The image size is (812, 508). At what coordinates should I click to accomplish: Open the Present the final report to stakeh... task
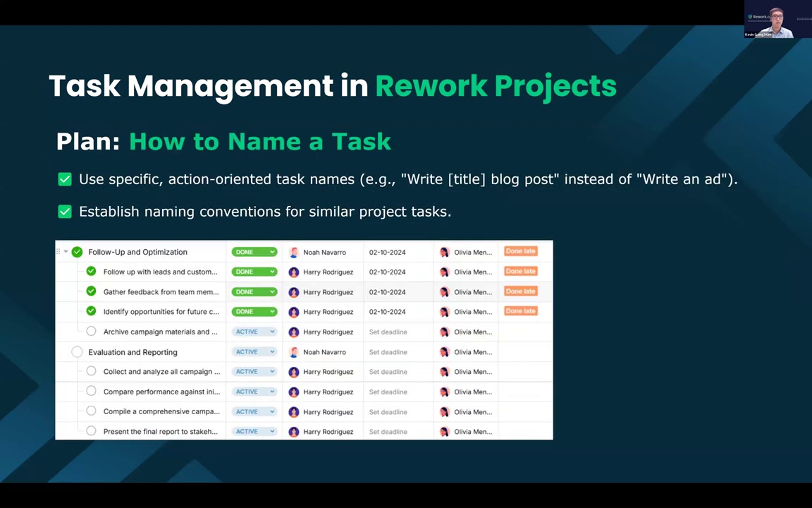(161, 431)
